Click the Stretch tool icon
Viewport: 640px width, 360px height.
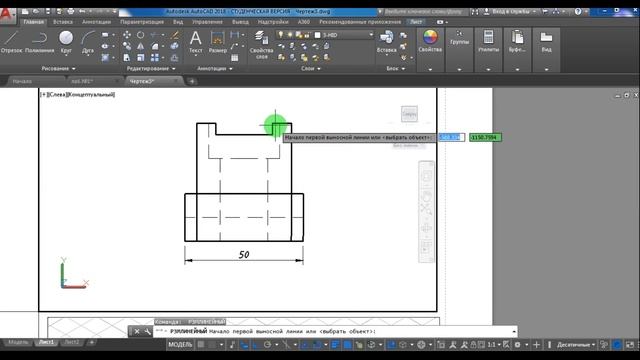click(127, 58)
